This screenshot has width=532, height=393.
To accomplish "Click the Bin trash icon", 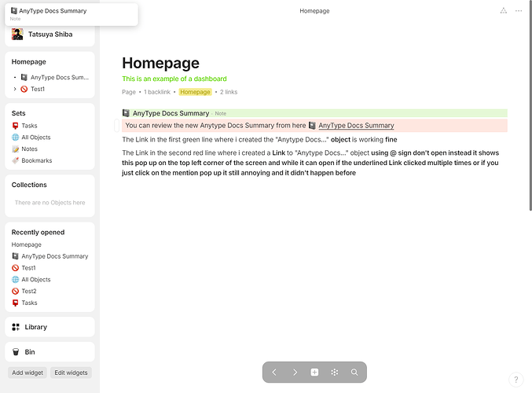I will (x=16, y=352).
